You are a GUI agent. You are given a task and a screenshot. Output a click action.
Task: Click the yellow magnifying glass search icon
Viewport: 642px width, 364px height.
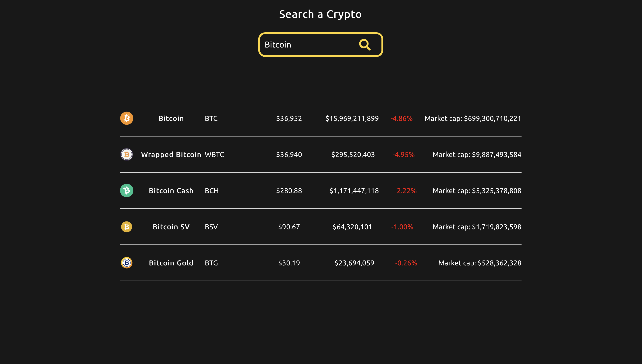[x=365, y=45]
